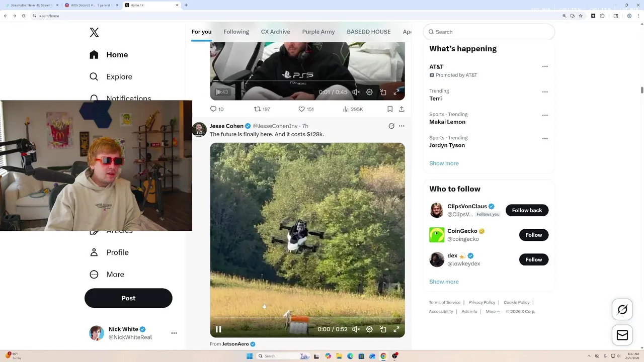Switch to the For you tab

[201, 32]
